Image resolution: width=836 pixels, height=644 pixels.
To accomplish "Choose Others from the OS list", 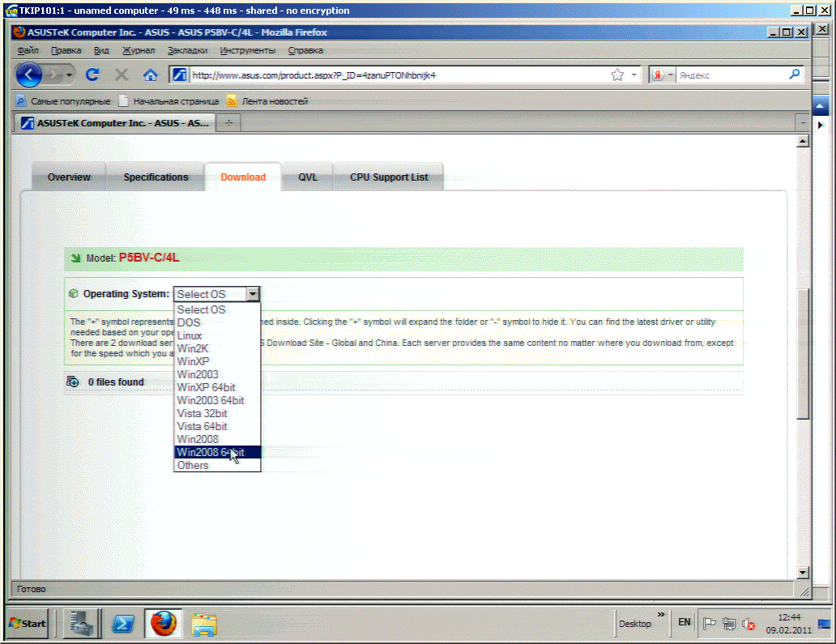I will tap(217, 466).
